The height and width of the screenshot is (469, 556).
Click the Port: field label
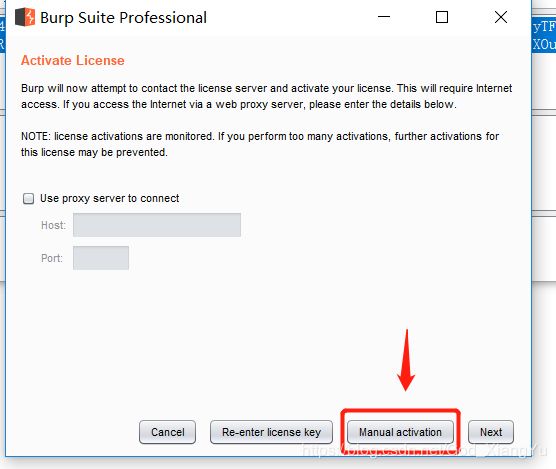52,258
